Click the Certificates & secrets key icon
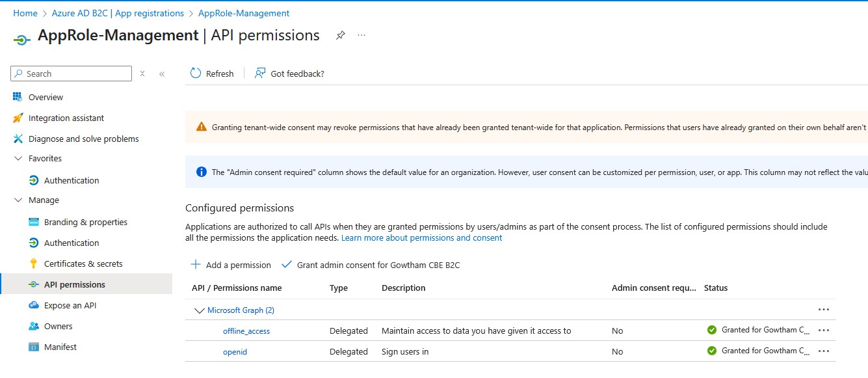Viewport: 868px width, 378px height. tap(34, 263)
